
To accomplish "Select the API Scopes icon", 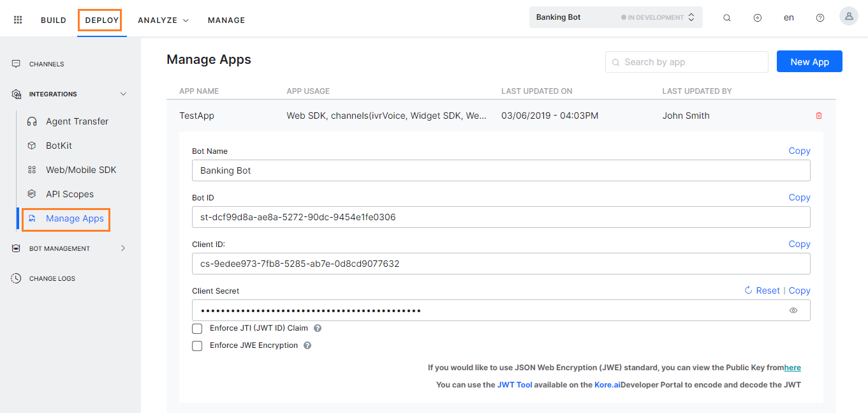I will [31, 193].
